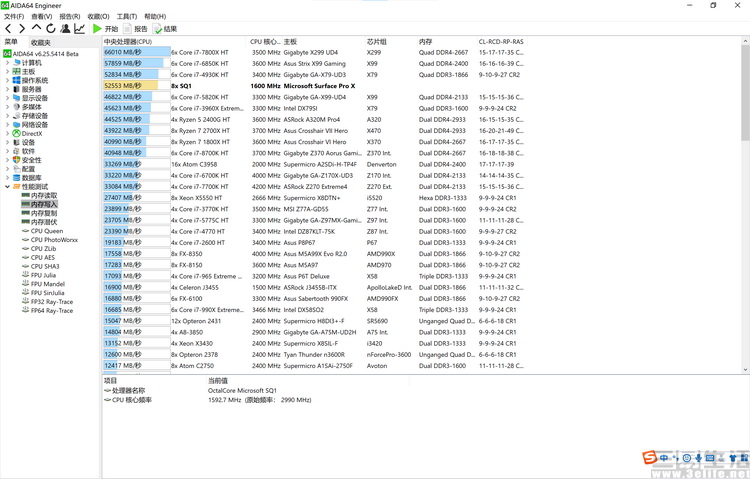Click the 报告 report toolbar button
750x479 pixels.
(135, 29)
